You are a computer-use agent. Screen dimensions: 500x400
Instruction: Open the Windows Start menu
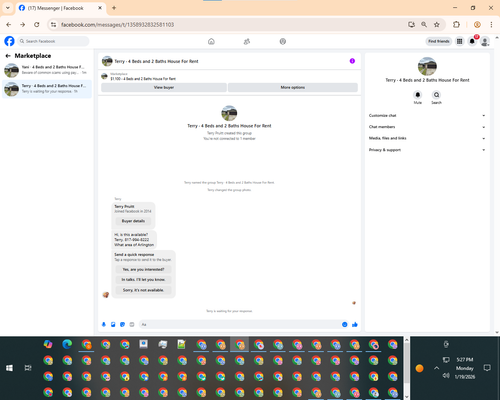tap(9, 368)
